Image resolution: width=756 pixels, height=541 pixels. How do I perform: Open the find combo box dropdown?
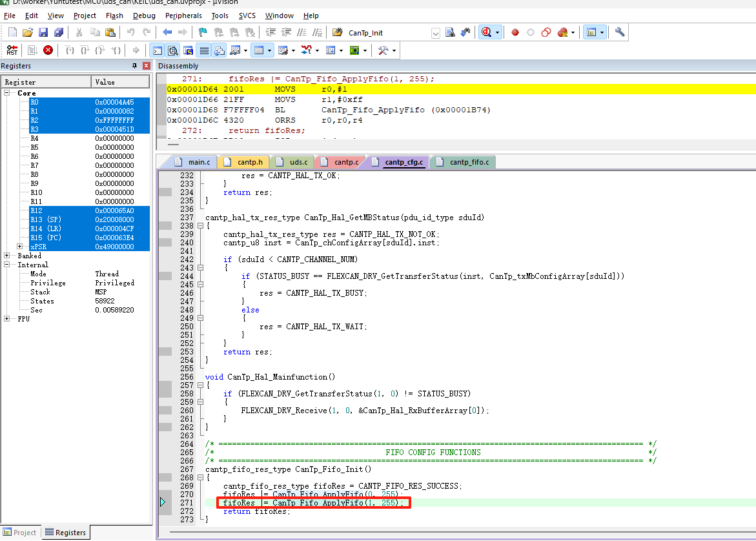(x=435, y=34)
